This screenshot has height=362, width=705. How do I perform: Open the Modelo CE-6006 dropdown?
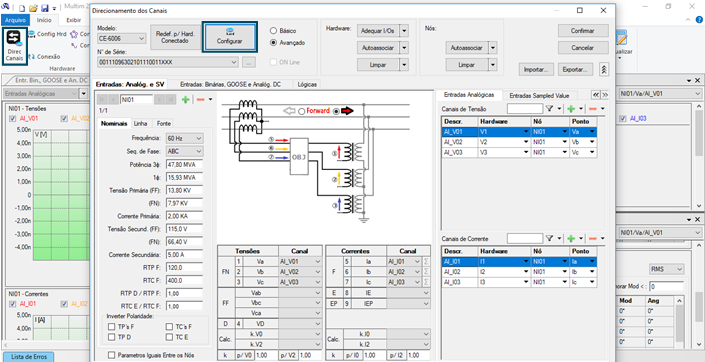pos(121,39)
